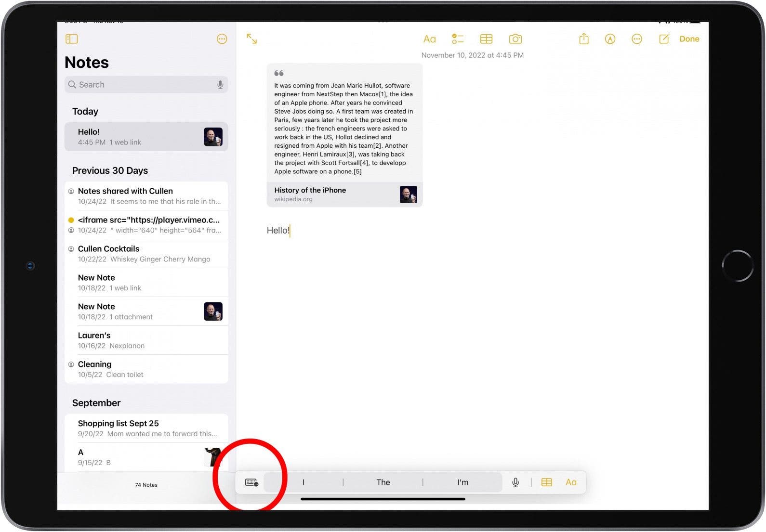Toggle the sidebar panel icon

point(72,39)
